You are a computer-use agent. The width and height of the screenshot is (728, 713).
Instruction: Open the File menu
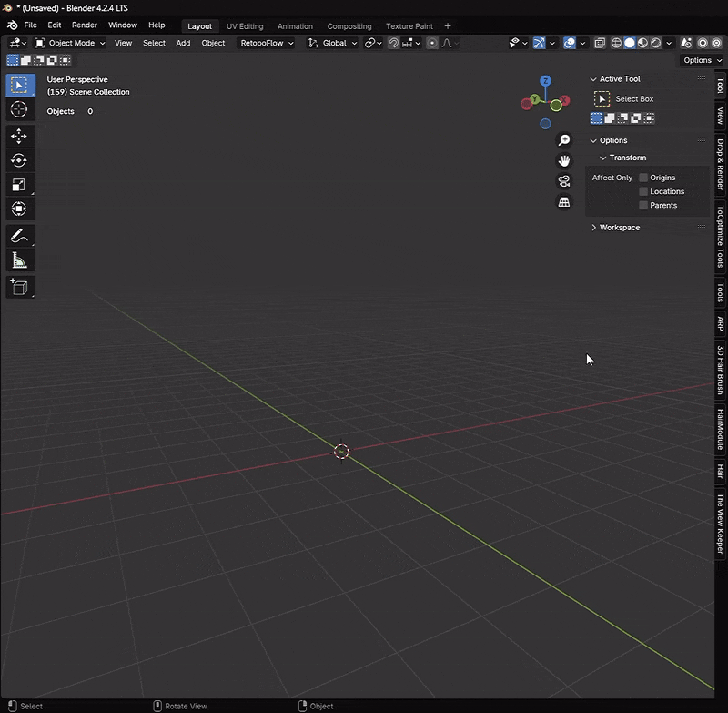[31, 25]
